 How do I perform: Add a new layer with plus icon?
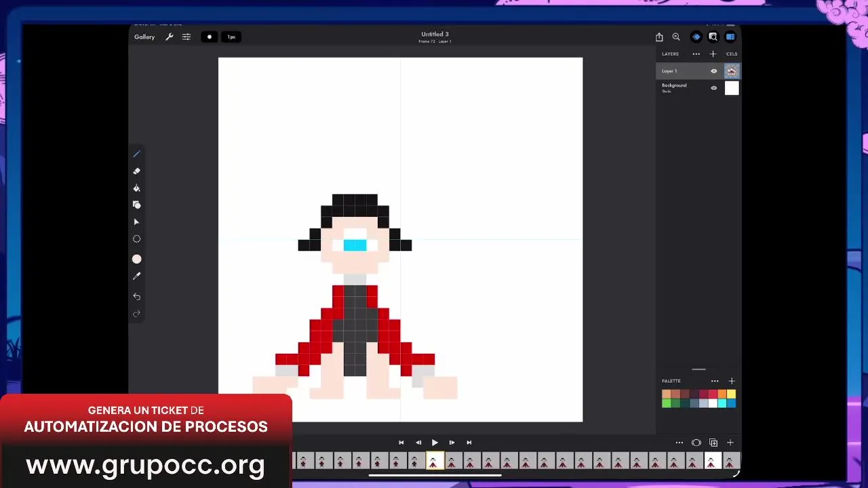[713, 54]
